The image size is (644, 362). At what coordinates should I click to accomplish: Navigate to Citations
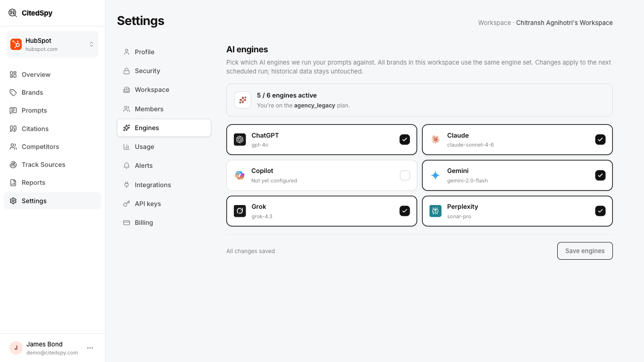(x=52, y=129)
